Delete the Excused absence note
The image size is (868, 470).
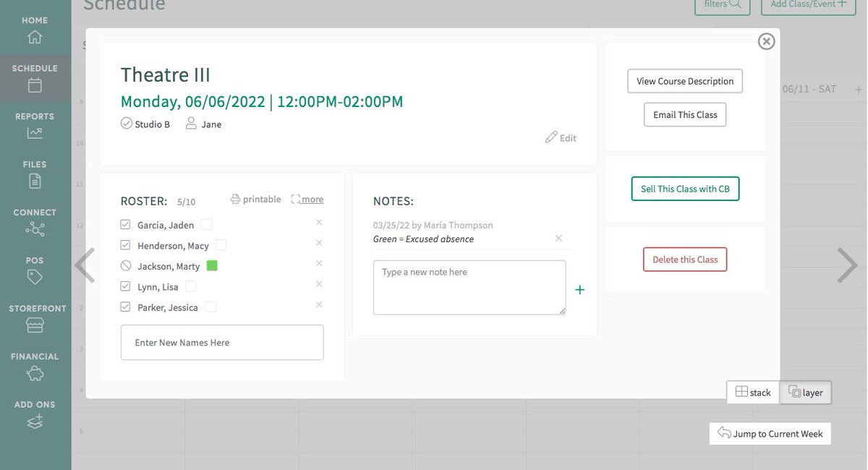pyautogui.click(x=558, y=238)
